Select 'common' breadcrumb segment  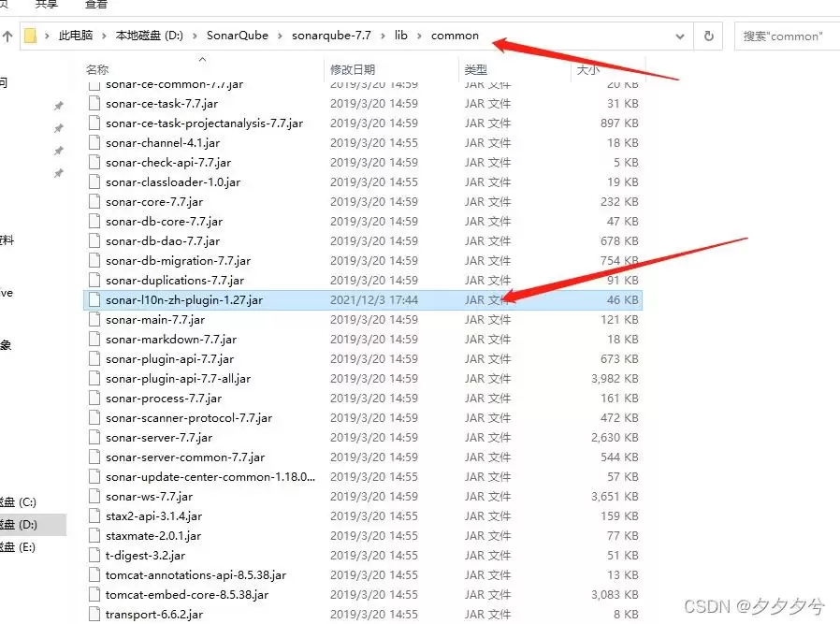(455, 36)
